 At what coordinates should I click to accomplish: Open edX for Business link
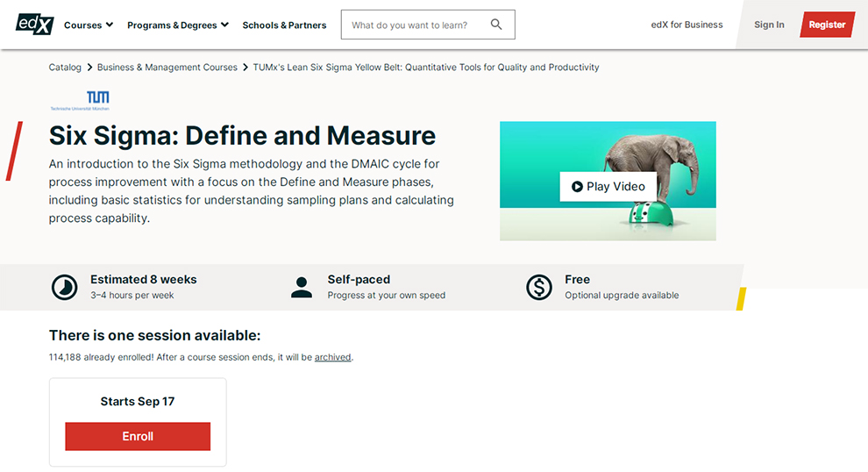click(x=687, y=25)
